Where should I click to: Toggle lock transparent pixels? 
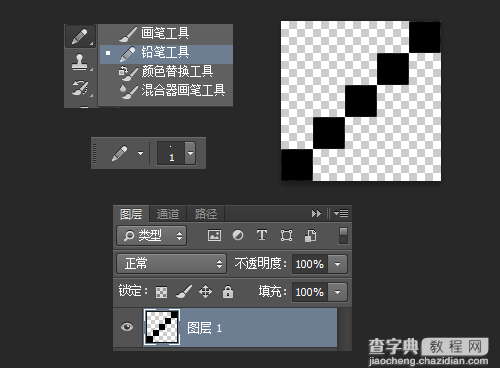click(162, 292)
